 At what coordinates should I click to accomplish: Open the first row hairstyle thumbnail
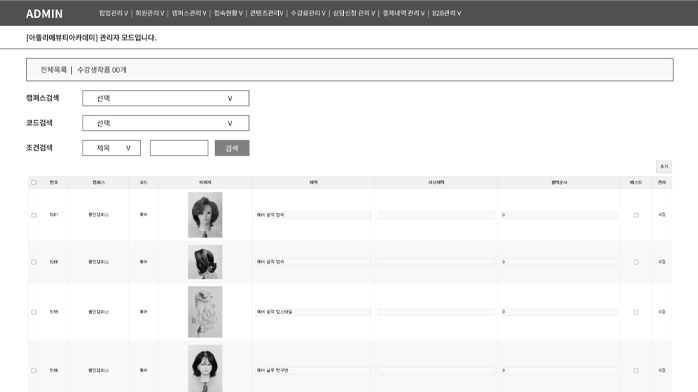coord(205,214)
